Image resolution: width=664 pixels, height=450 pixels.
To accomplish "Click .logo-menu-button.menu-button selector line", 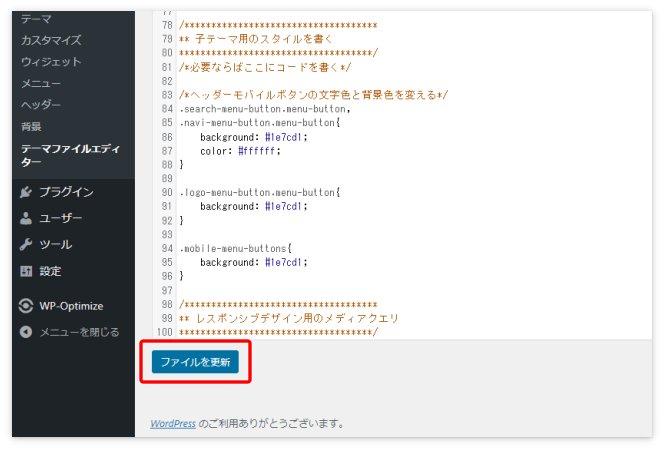I will (x=260, y=193).
